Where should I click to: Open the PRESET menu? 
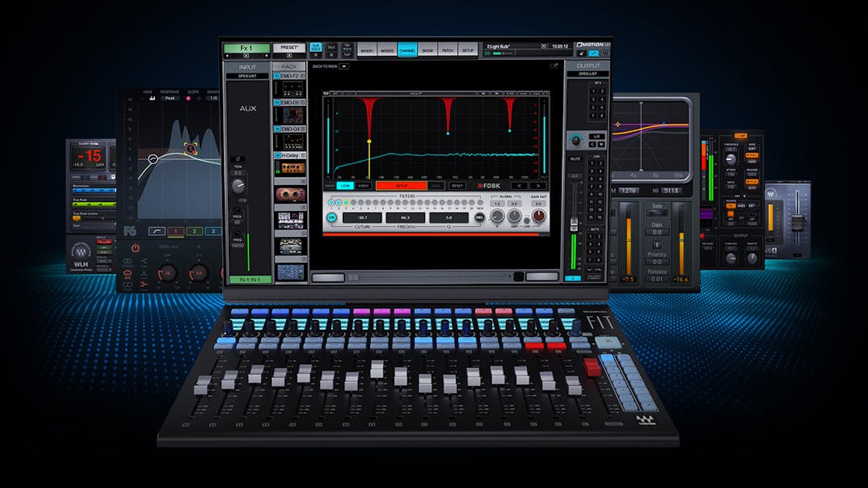tap(289, 48)
